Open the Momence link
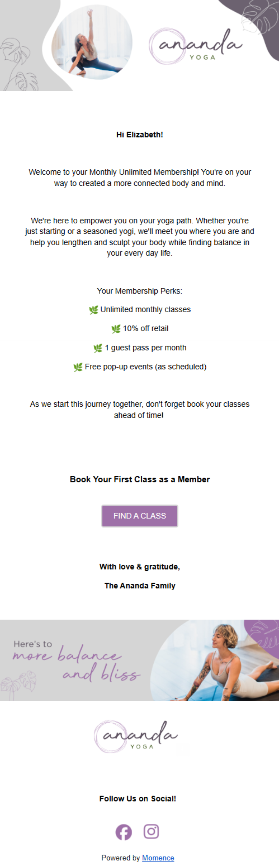Viewport: 279px width, 868px height. click(x=158, y=858)
